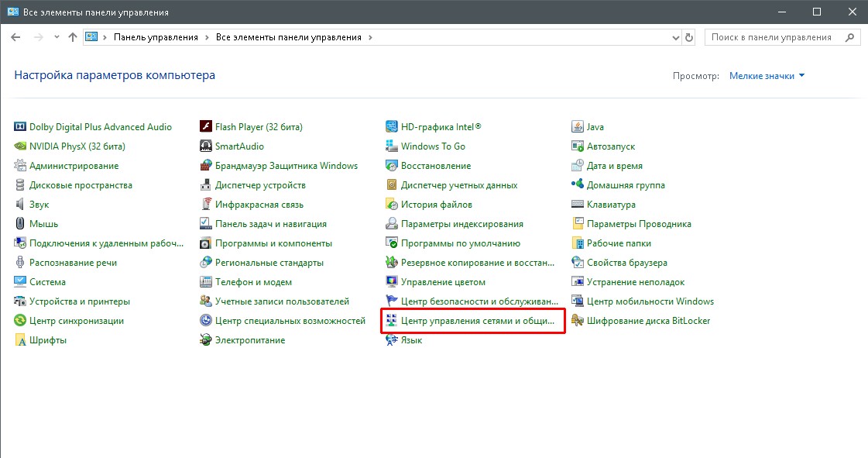Click the Flash Player (32 бита) icon
868x458 pixels.
pyautogui.click(x=206, y=127)
